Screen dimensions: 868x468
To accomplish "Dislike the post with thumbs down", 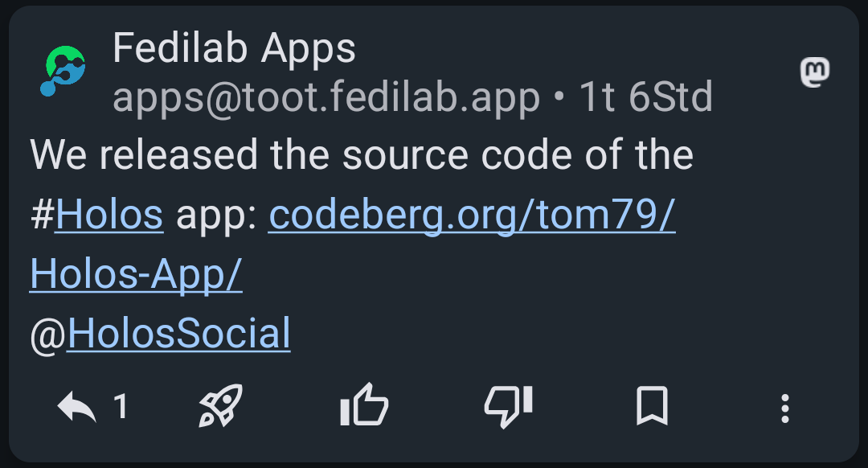I will pyautogui.click(x=508, y=404).
